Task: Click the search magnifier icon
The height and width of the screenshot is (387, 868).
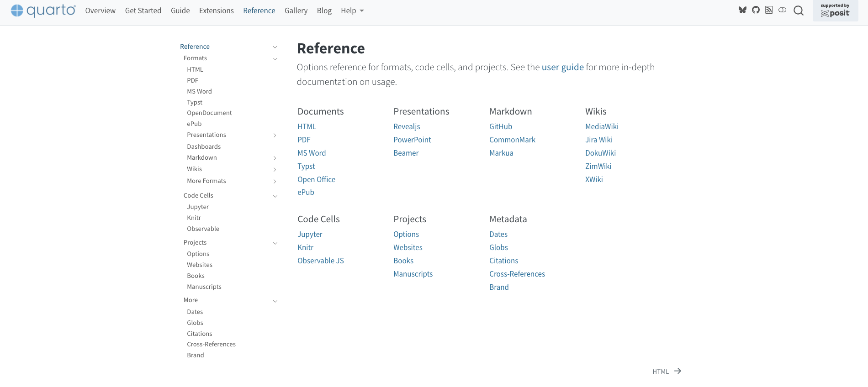Action: tap(798, 10)
